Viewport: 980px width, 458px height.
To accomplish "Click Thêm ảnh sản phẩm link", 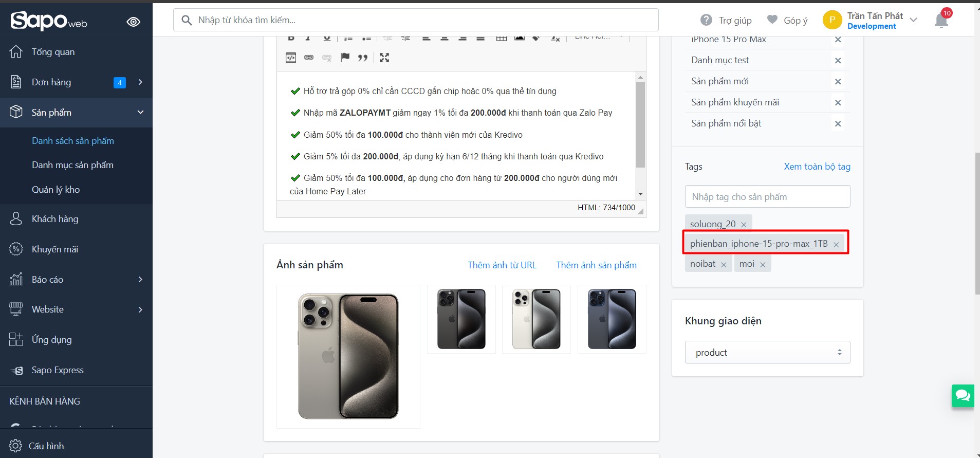I will 596,265.
